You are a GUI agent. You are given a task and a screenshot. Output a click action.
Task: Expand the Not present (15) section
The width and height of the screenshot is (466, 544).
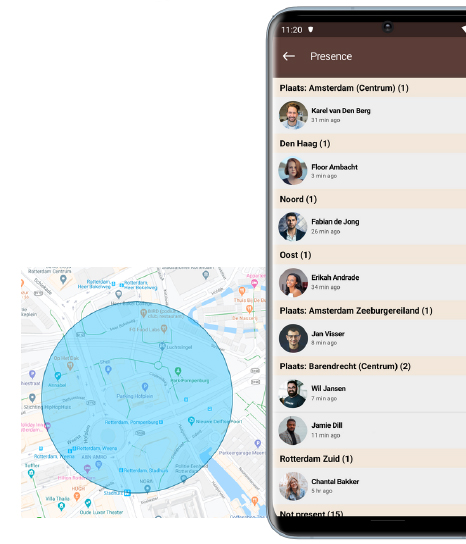pyautogui.click(x=370, y=512)
